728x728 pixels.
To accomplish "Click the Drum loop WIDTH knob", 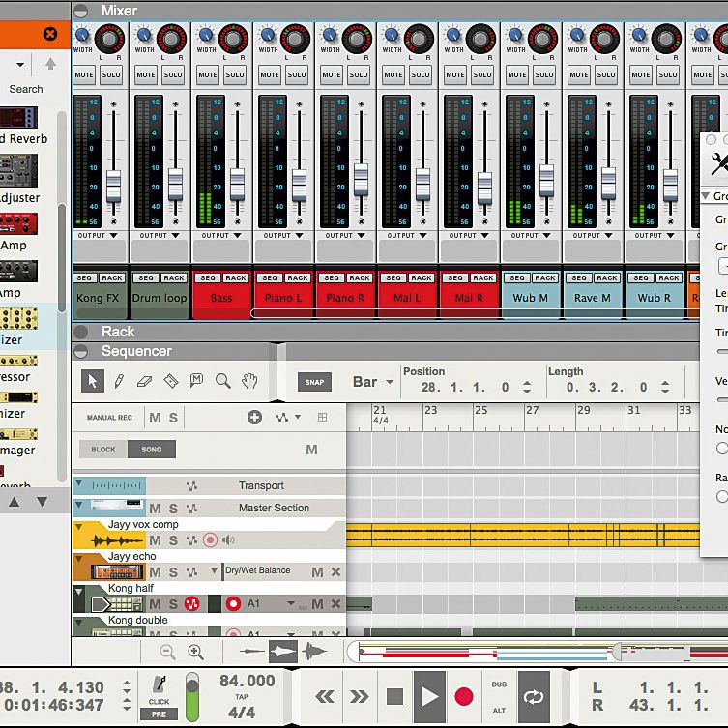I will [144, 35].
